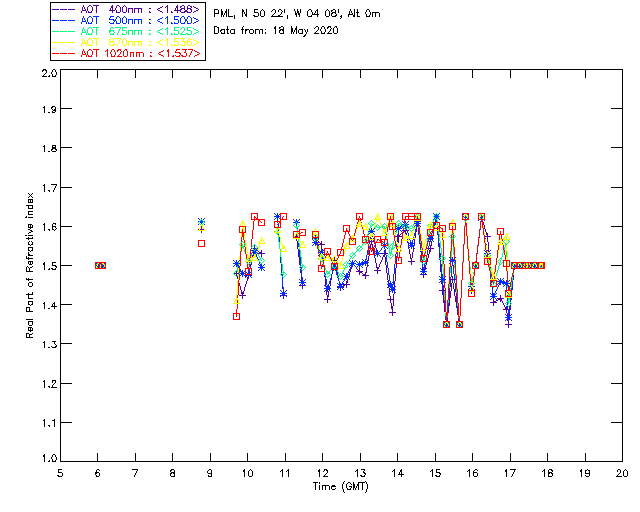Viewport: 640px width, 512px height.
Task: Click the station header 'PML, N 50 22', W 04 08', Alt 0m'
Action: click(x=297, y=13)
